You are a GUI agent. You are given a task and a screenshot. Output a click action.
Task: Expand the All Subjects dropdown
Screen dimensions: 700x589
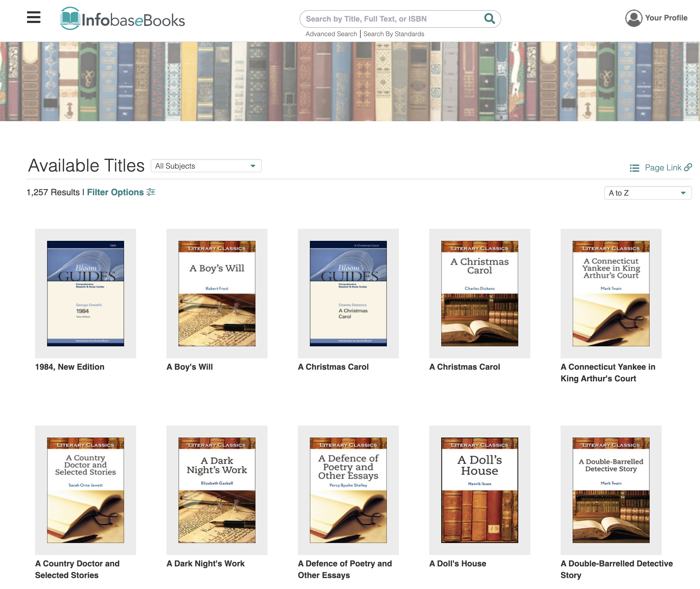(206, 166)
